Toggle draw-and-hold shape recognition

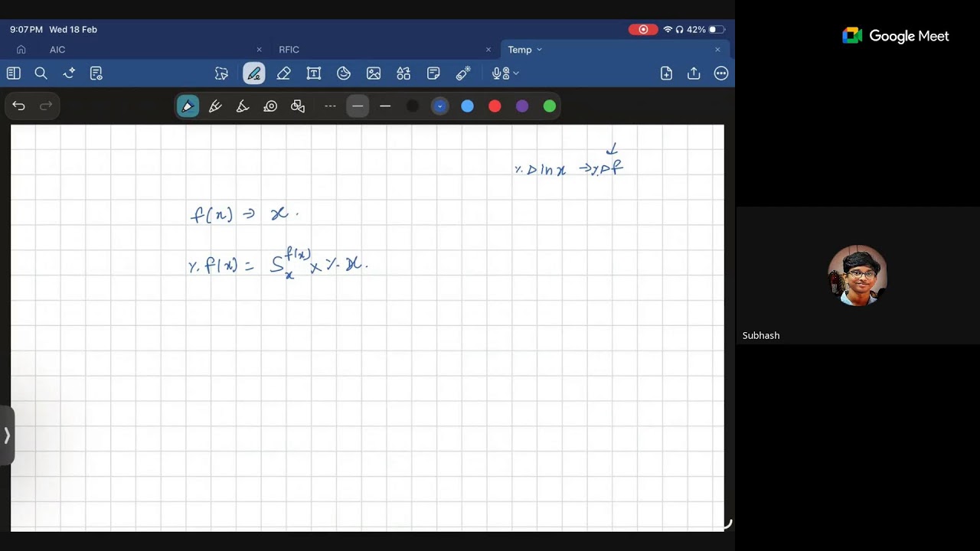[x=298, y=106]
